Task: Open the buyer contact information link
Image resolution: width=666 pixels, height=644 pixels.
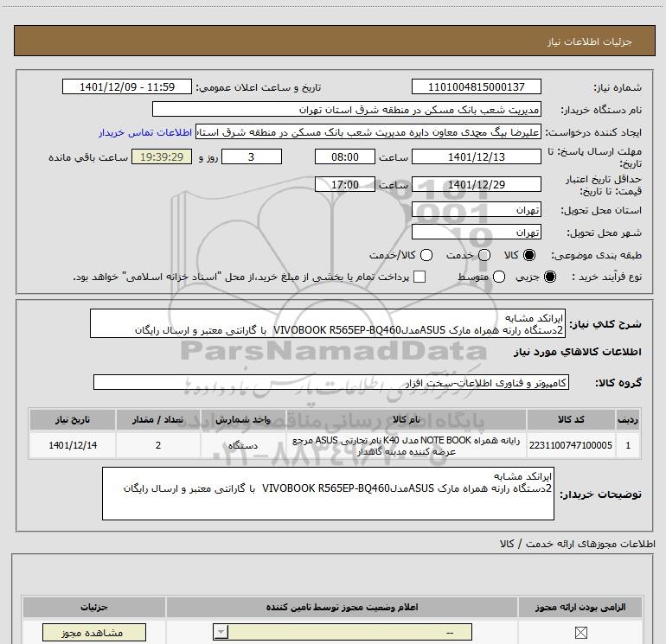Action: coord(145,132)
